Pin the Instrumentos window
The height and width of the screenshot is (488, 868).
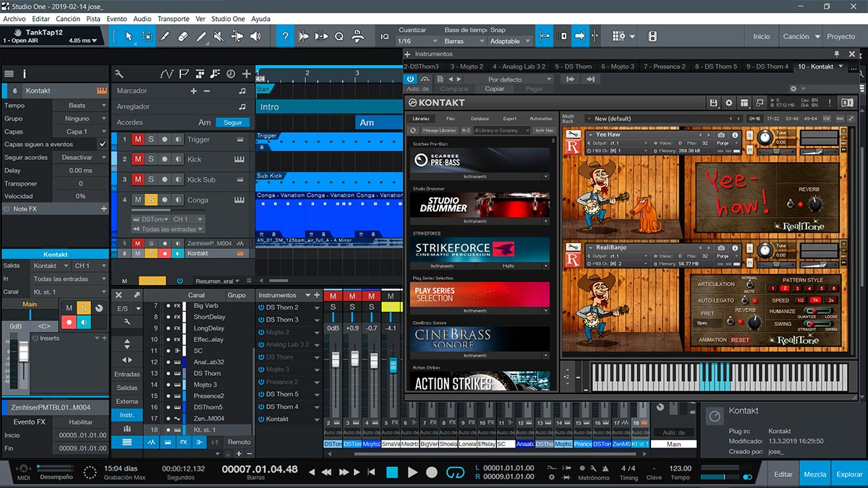click(x=835, y=53)
